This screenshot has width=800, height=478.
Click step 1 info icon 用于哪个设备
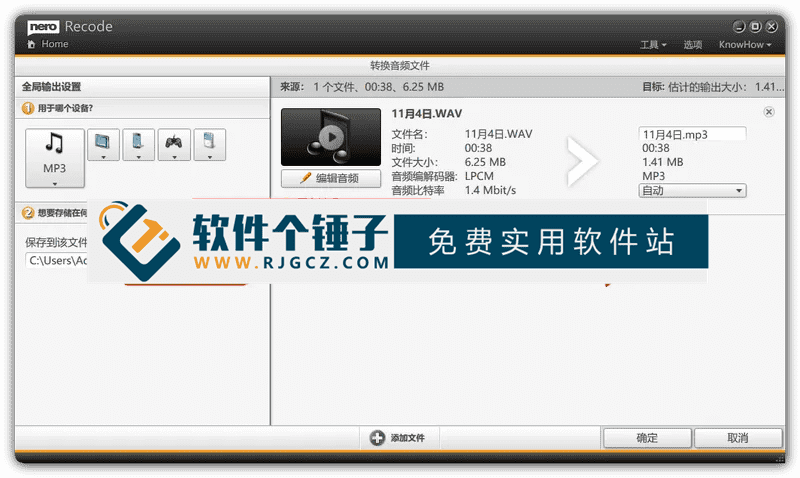(x=28, y=108)
